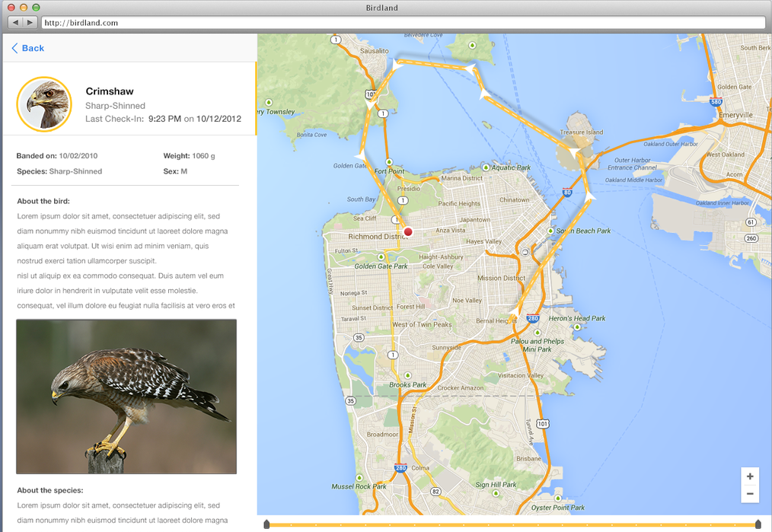Viewport: 772px width, 532px height.
Task: Click the Species value Sharp-Shinned
Action: [76, 171]
